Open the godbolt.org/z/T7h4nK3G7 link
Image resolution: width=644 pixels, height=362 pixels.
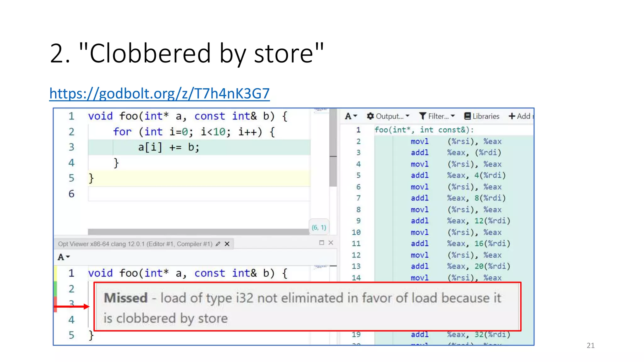pyautogui.click(x=159, y=93)
